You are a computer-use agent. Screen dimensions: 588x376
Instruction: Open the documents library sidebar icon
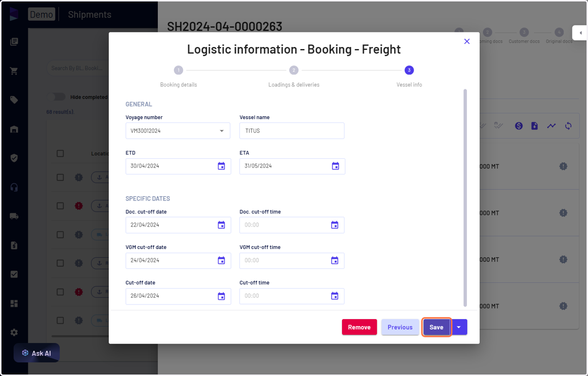pos(14,42)
